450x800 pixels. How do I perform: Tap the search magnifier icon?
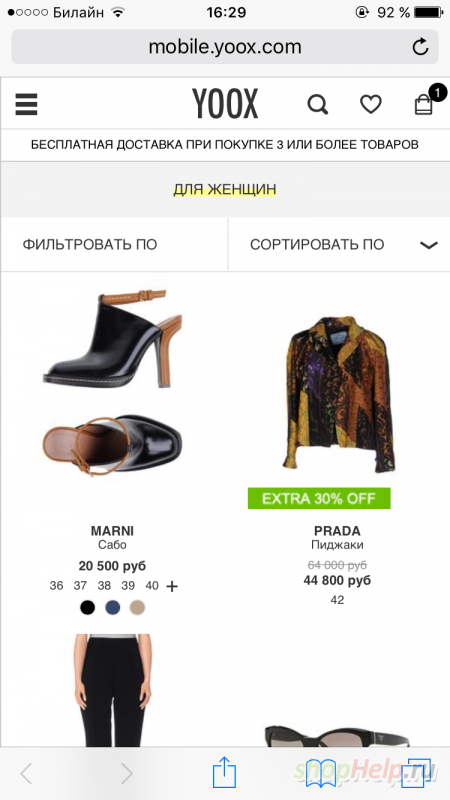pyautogui.click(x=317, y=105)
